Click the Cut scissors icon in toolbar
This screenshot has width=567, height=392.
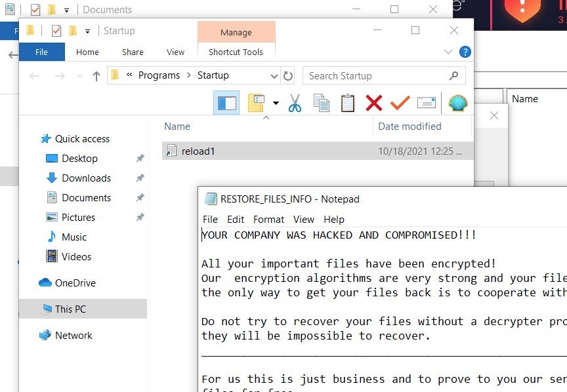(x=295, y=103)
